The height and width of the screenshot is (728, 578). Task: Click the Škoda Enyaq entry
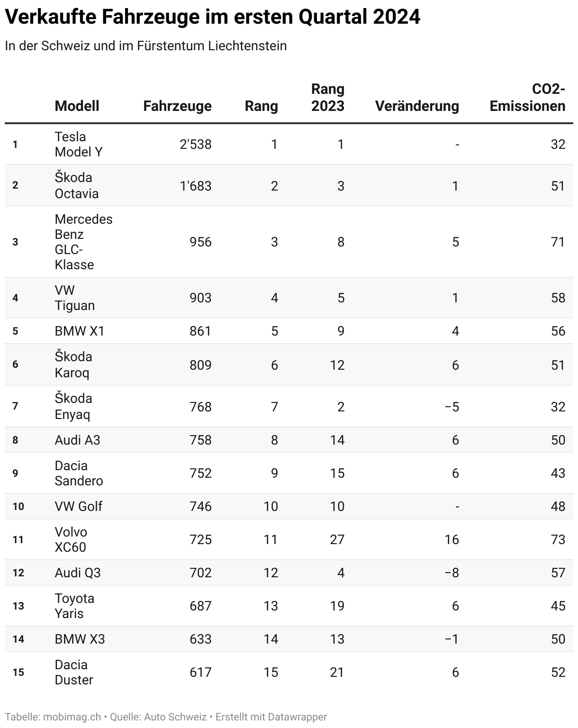click(x=73, y=406)
